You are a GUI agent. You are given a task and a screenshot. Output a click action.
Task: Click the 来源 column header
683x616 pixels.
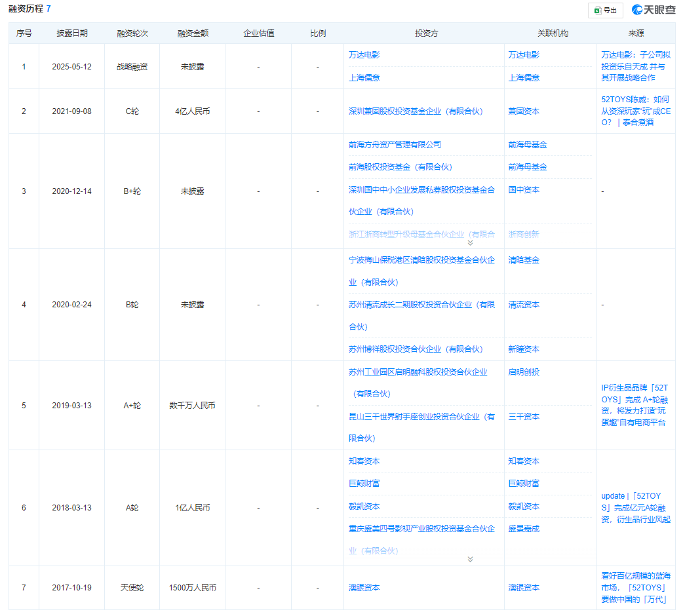[x=636, y=33]
